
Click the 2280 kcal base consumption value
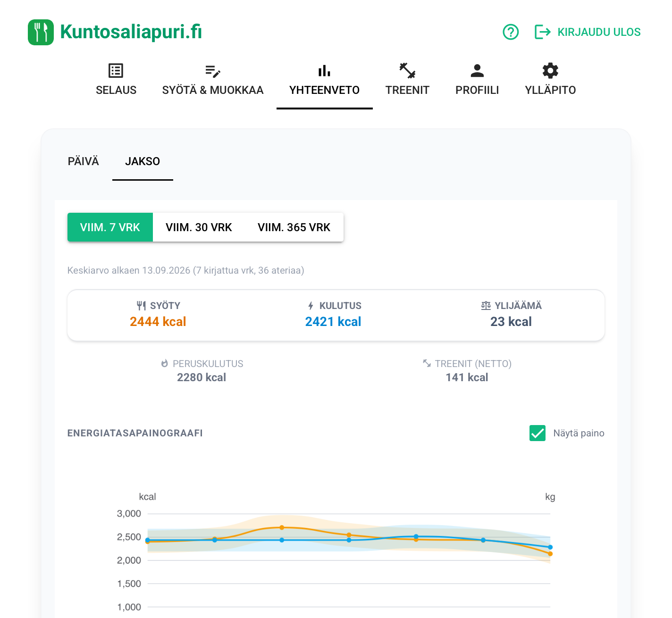click(x=202, y=377)
